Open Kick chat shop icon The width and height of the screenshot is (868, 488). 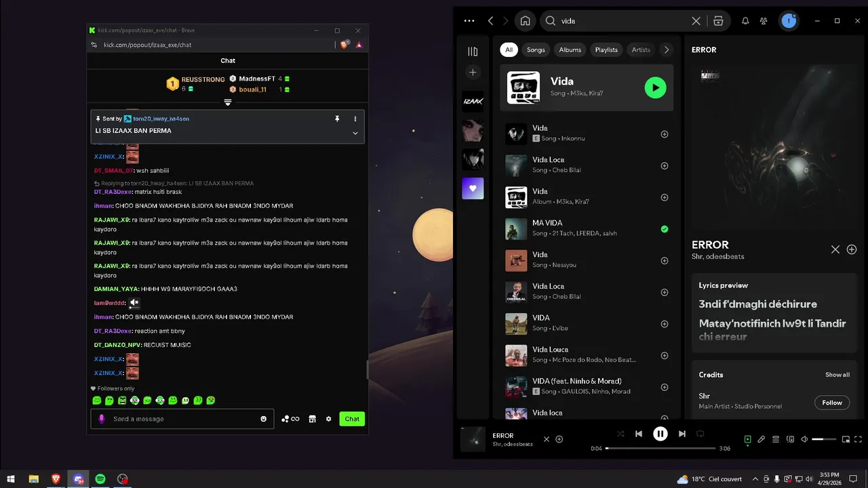pyautogui.click(x=312, y=419)
